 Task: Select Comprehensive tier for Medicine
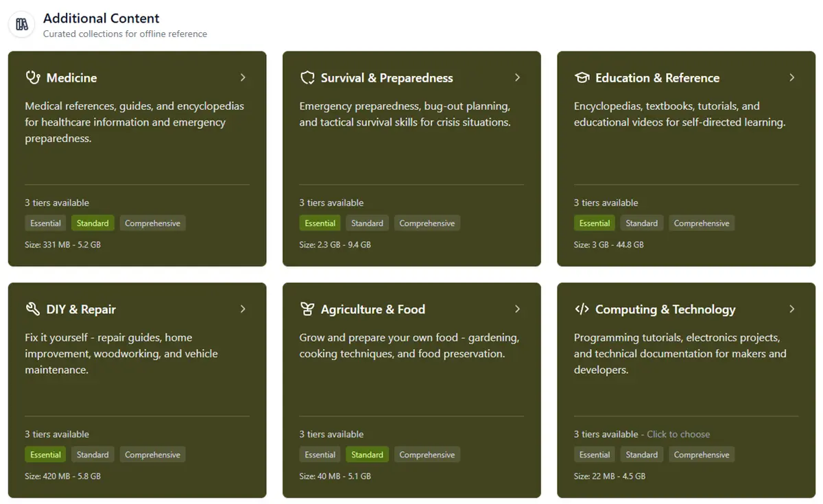pos(152,224)
